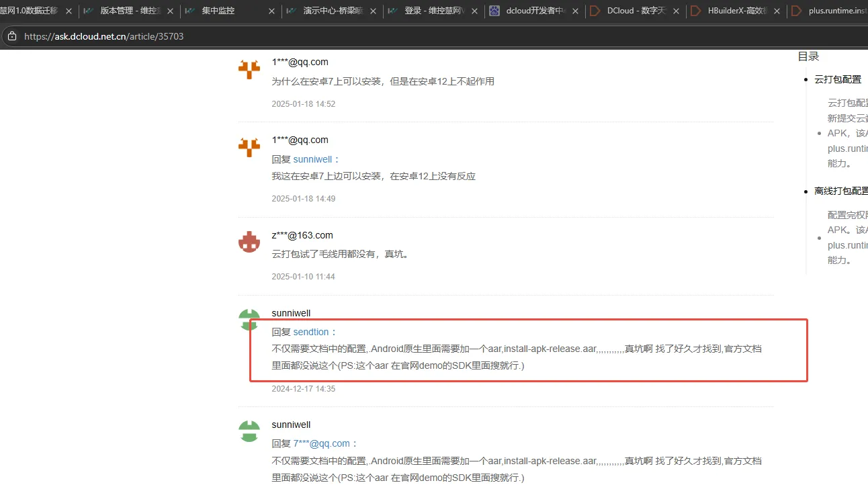Open 7***@qq.com user link
This screenshot has height=485, width=868.
coord(321,443)
